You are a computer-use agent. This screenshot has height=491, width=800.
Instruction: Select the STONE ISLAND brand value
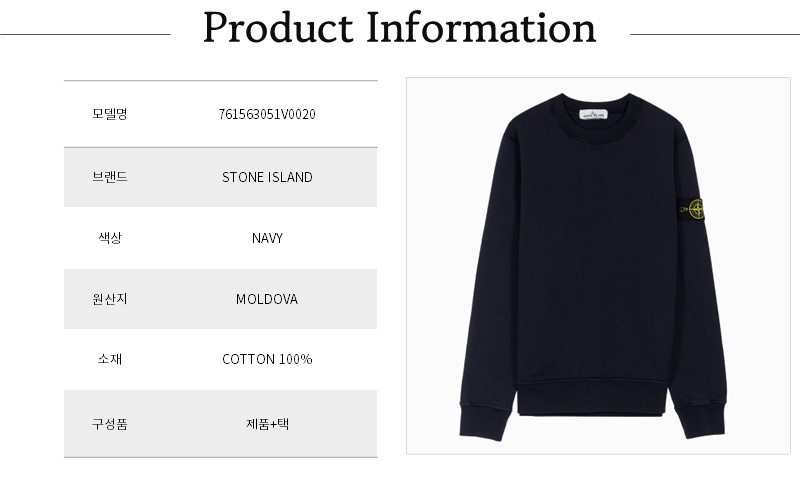pyautogui.click(x=267, y=177)
